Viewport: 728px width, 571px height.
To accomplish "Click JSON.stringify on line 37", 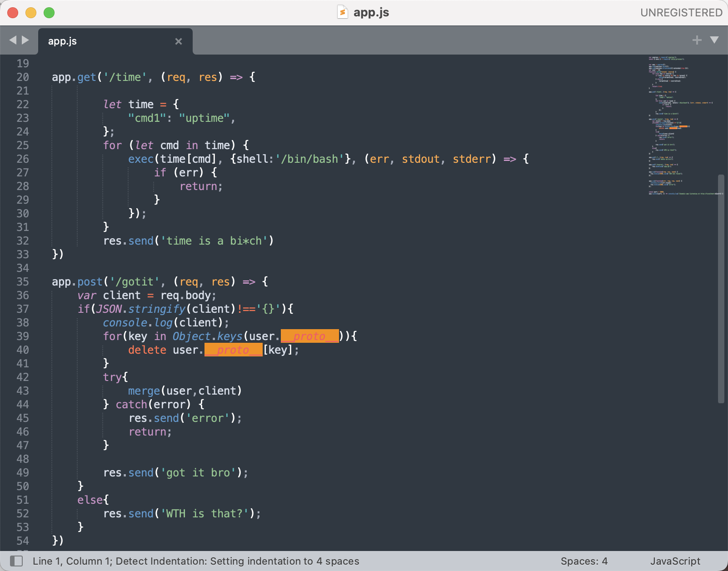I will (x=141, y=309).
